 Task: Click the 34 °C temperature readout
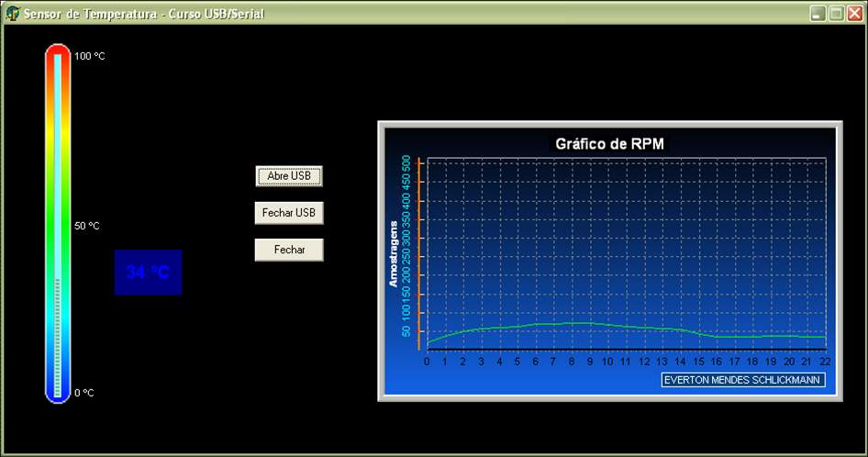[148, 272]
